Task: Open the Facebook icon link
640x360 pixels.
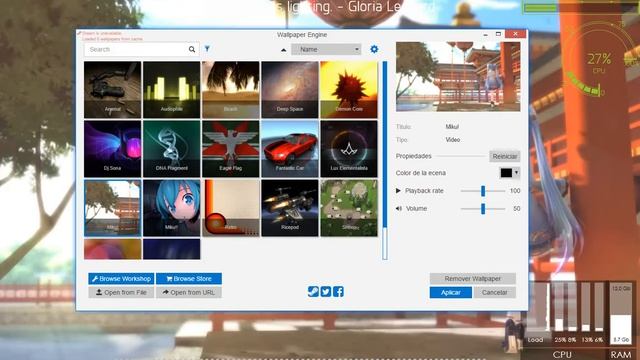Action: point(338,291)
